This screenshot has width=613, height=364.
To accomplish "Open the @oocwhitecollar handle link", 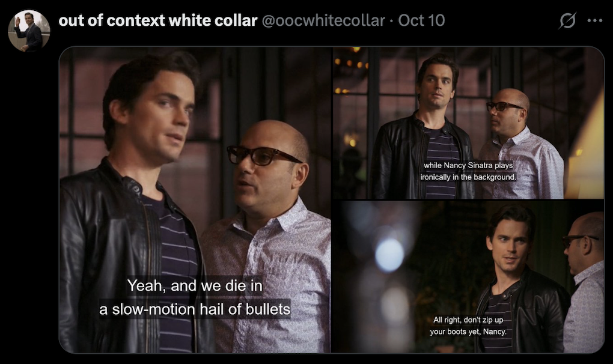I will click(323, 20).
